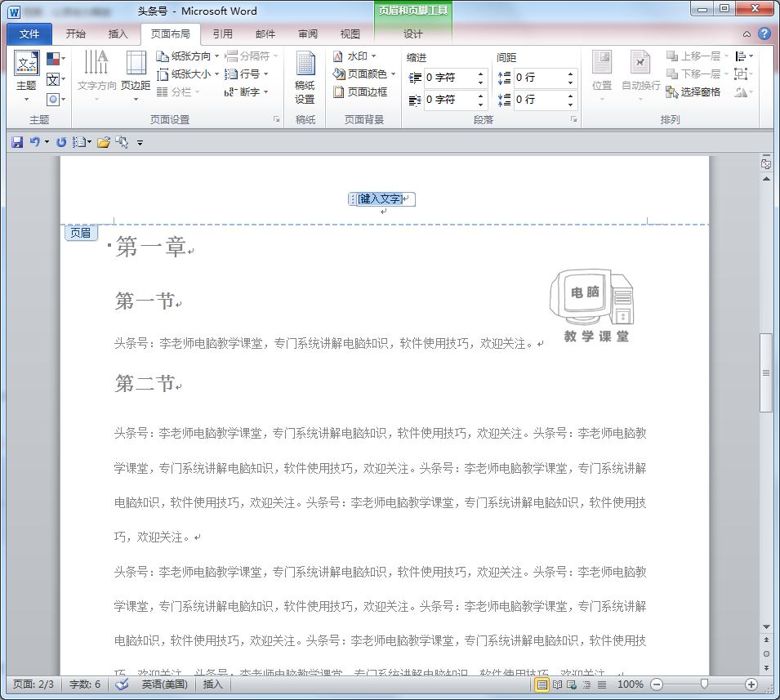The width and height of the screenshot is (780, 700).
Task: Switch to Outline view
Action: click(x=587, y=684)
